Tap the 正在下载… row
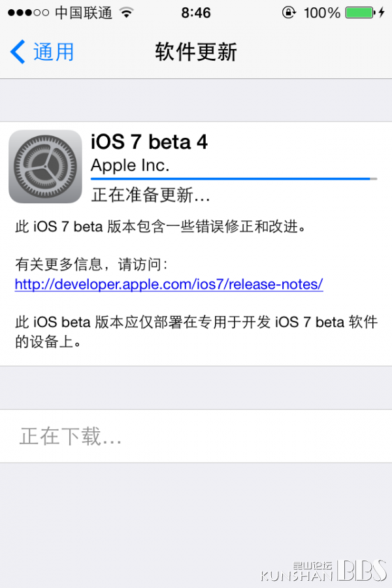This screenshot has width=392, height=588. tap(196, 436)
